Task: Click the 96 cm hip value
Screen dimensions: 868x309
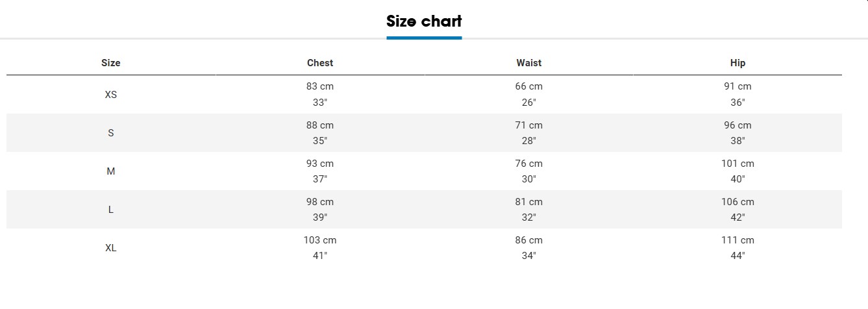Action: click(x=738, y=125)
